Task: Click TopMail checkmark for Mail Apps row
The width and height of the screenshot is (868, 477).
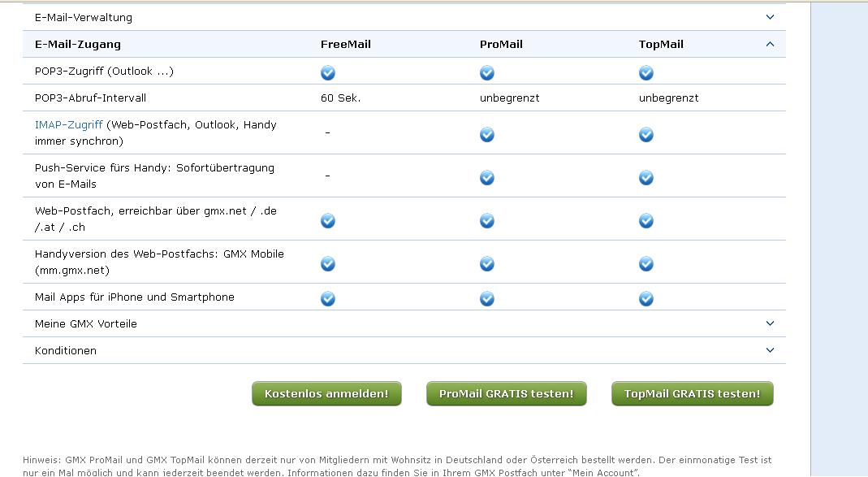Action: 646,299
